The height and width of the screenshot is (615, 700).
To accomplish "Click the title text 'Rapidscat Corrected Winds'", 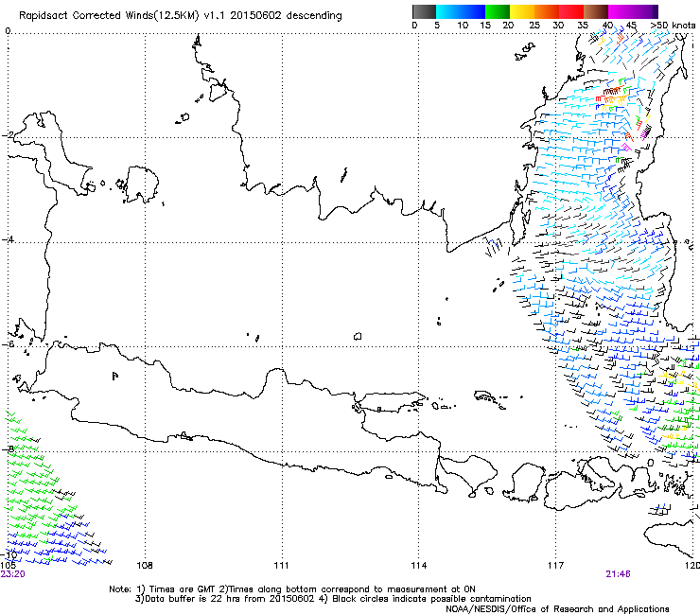I will pos(86,15).
